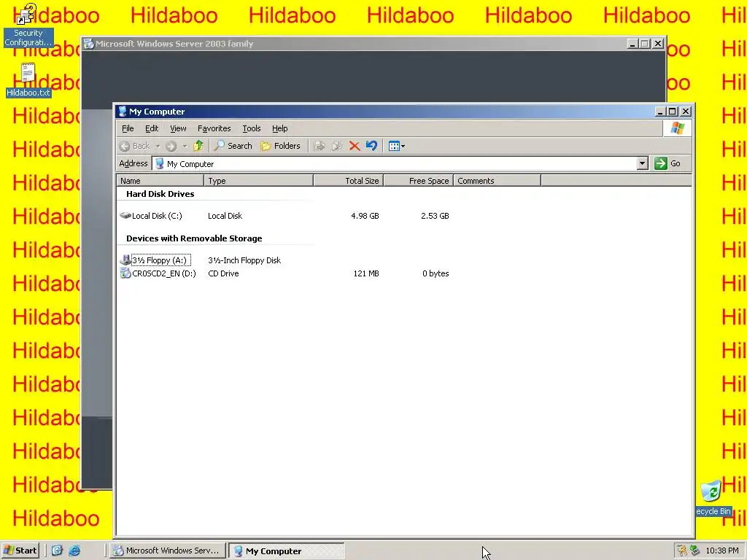Sort by the Name column header
747x560 pixels.
click(x=160, y=181)
